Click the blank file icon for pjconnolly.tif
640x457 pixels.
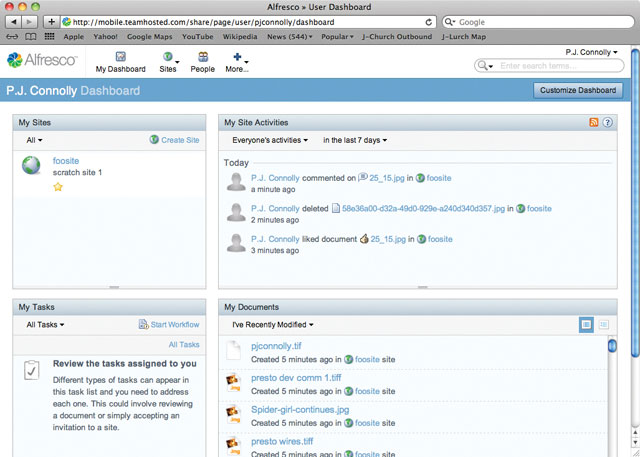(x=234, y=350)
